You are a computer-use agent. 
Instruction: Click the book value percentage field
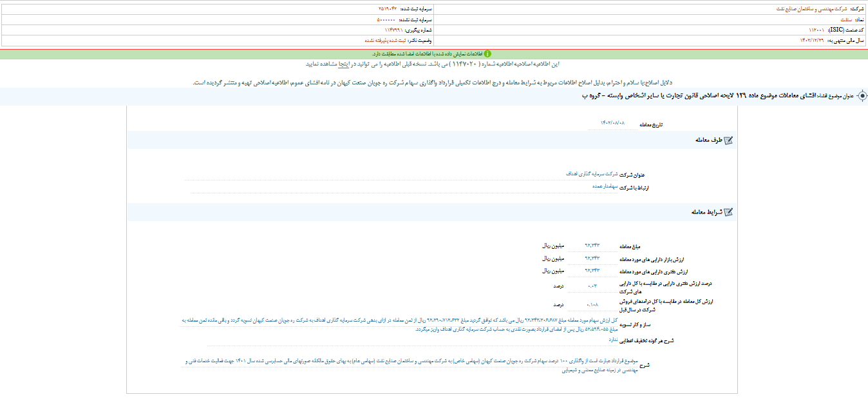[x=592, y=286]
